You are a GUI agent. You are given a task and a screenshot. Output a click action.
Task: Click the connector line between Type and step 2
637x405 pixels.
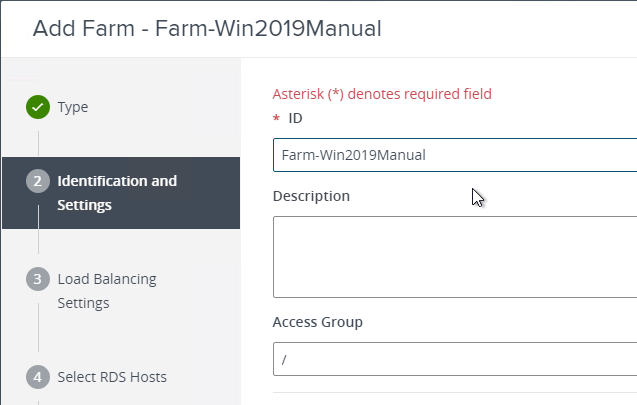click(x=39, y=143)
